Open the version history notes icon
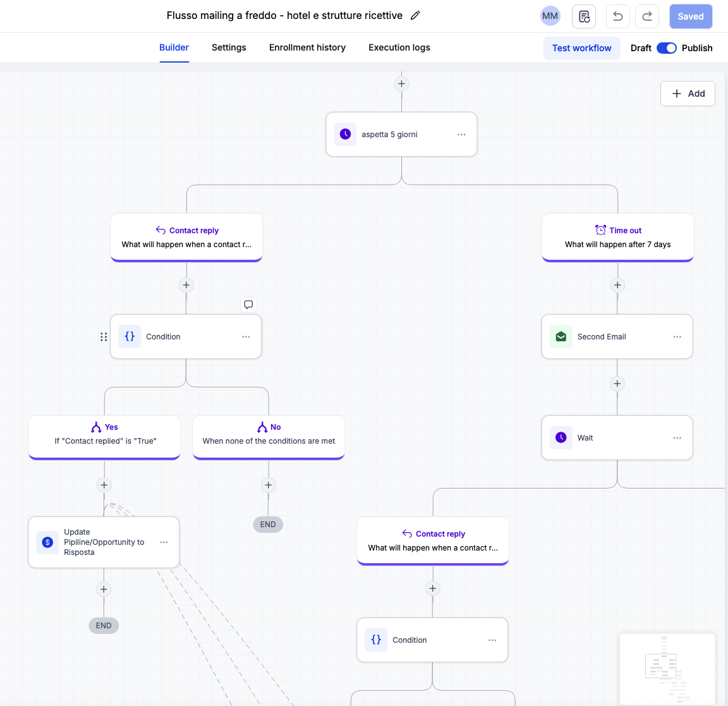Viewport: 728px width, 706px height. pos(584,16)
